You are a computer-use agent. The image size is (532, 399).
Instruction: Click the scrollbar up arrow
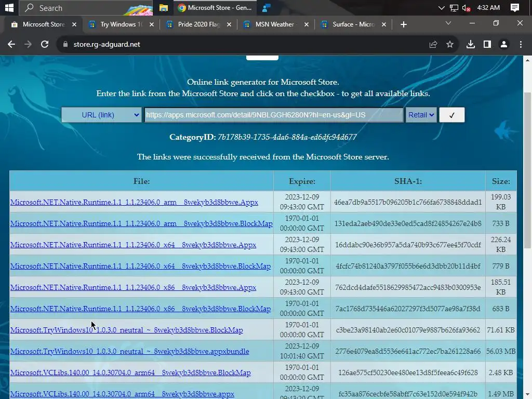pyautogui.click(x=527, y=60)
